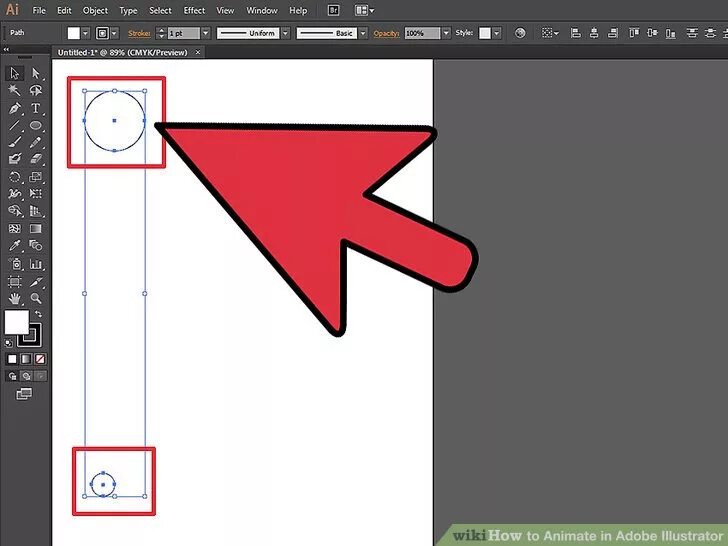Open the Object menu

coord(95,10)
